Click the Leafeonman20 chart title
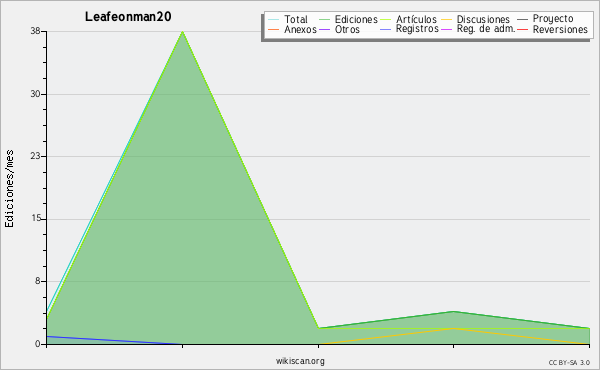 [128, 17]
